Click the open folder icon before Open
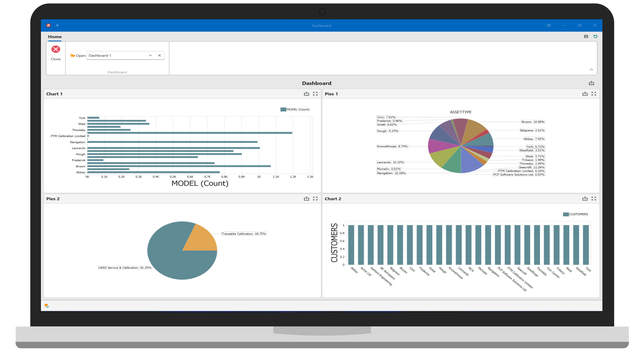 coord(72,55)
